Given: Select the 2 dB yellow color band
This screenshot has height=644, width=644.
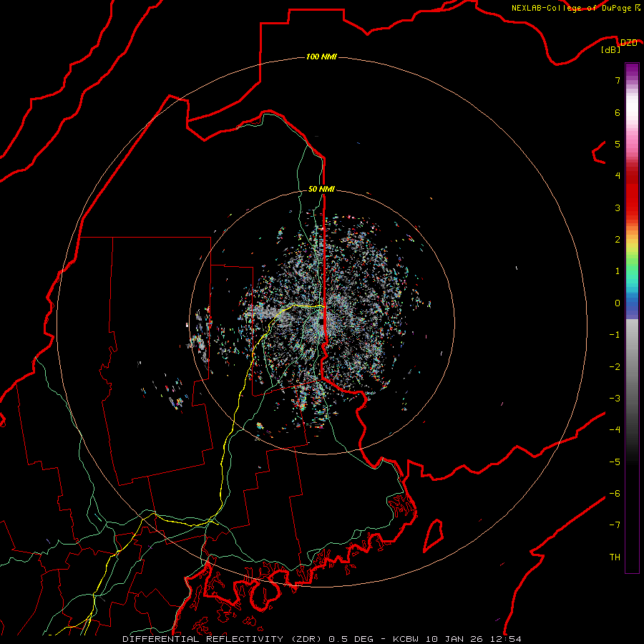Looking at the screenshot, I should [x=632, y=239].
